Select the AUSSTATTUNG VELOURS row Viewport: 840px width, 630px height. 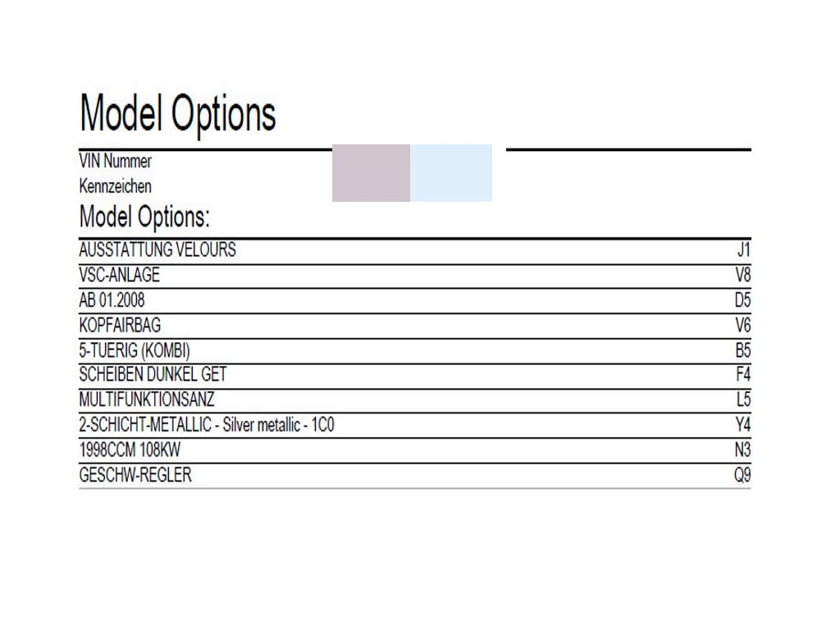click(414, 250)
